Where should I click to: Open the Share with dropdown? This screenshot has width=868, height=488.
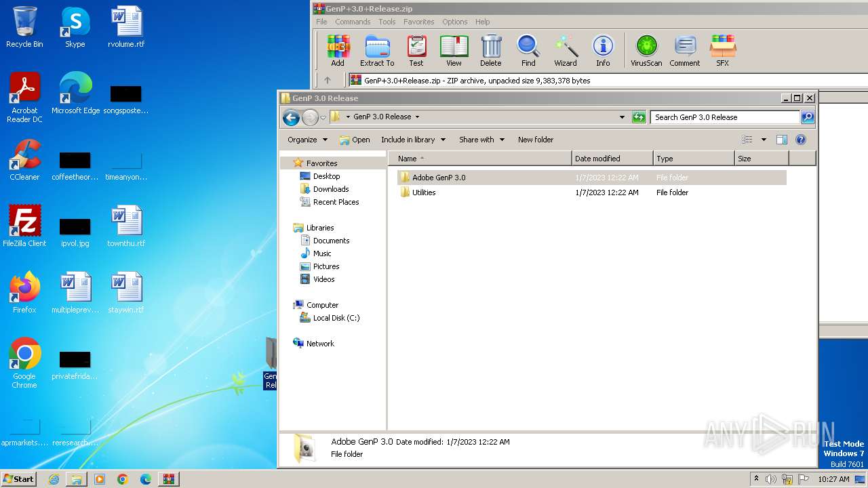pyautogui.click(x=481, y=140)
